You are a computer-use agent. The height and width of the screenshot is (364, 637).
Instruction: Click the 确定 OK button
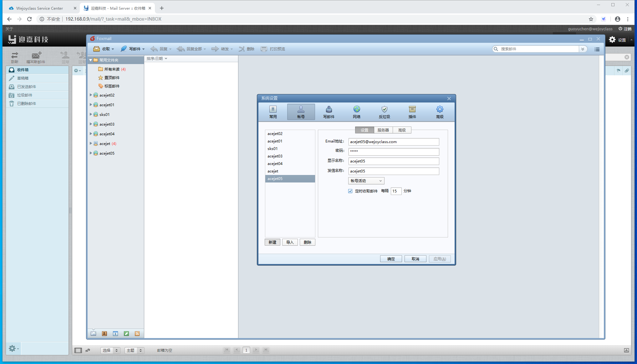pos(391,259)
